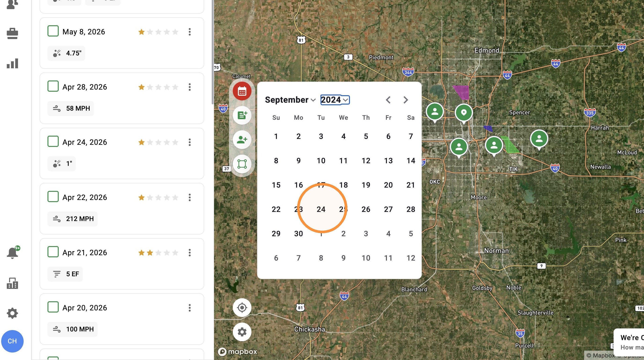644x360 pixels.
Task: Go to the previous month in the calendar
Action: (388, 100)
